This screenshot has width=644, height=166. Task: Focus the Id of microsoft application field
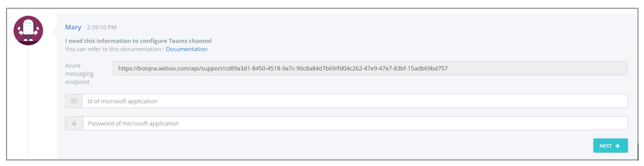pyautogui.click(x=355, y=101)
